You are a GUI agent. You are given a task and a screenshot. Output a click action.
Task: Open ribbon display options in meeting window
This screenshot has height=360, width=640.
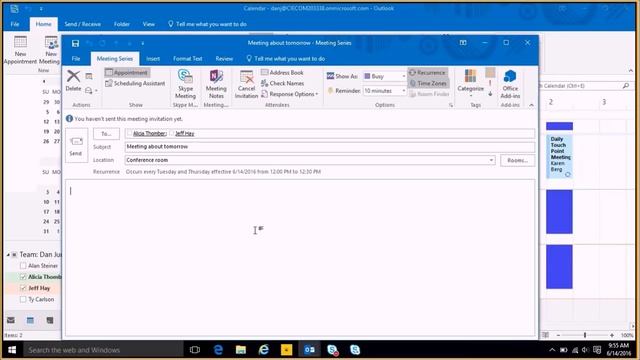click(x=463, y=43)
